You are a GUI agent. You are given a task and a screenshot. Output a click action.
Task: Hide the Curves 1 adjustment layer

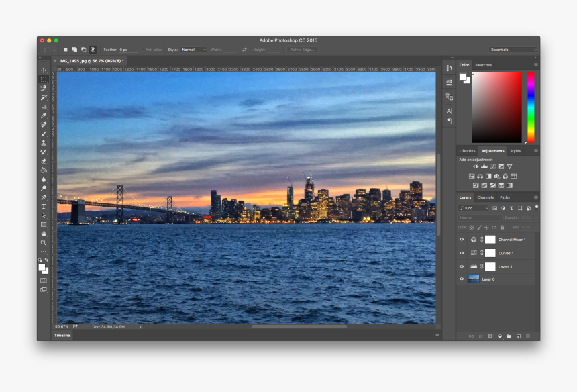coord(461,253)
